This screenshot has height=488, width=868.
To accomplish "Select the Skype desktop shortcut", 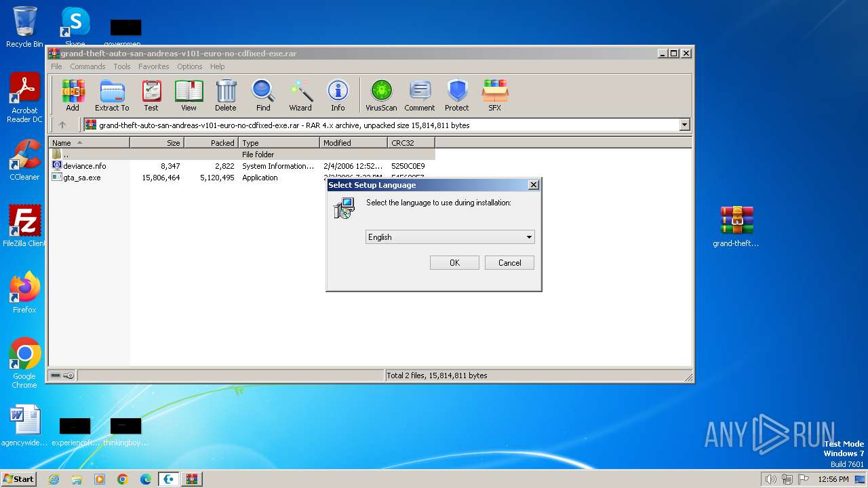I will 75,27.
